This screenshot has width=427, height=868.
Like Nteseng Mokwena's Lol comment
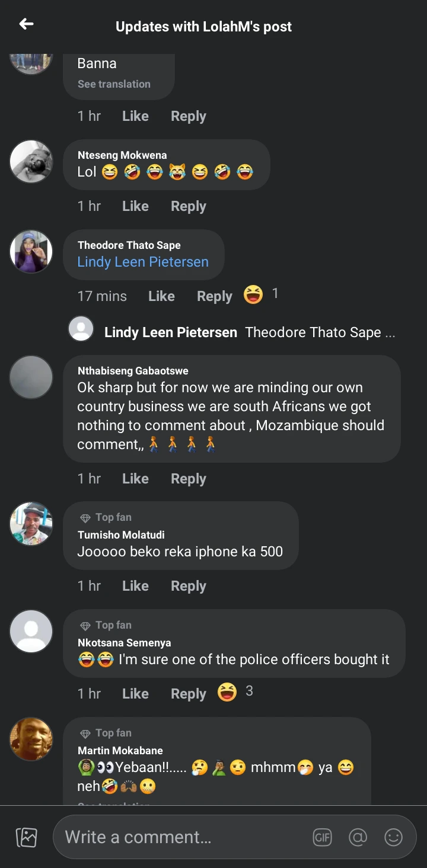(x=135, y=206)
